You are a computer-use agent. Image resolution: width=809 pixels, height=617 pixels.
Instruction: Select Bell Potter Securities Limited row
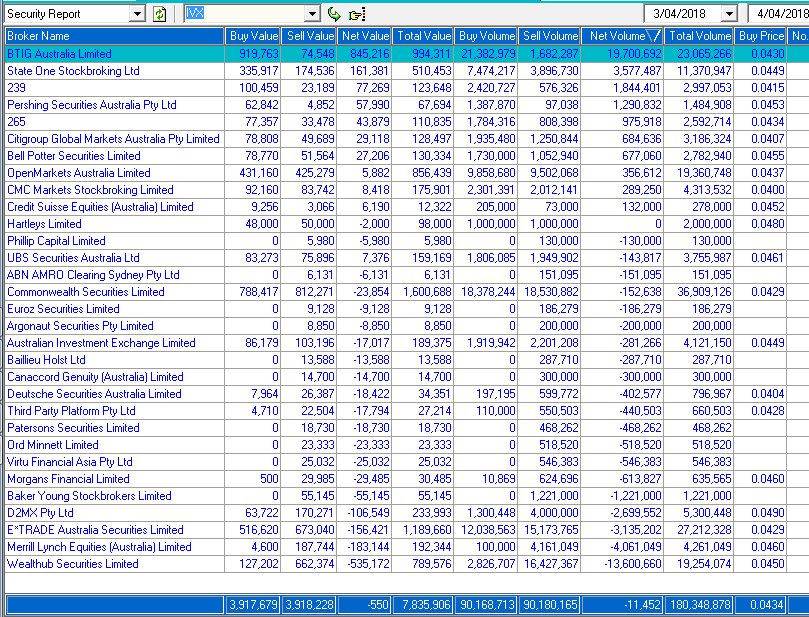coord(407,156)
